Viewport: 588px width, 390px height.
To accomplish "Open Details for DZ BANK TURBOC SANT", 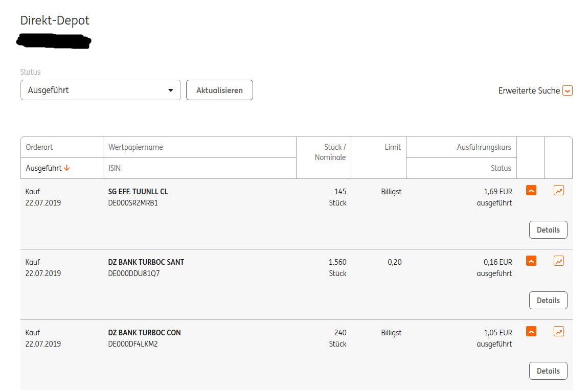I will coord(548,301).
